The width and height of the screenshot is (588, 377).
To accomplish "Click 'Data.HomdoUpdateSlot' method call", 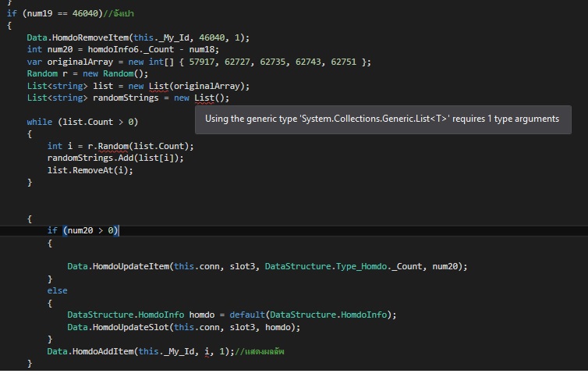I will [x=118, y=327].
